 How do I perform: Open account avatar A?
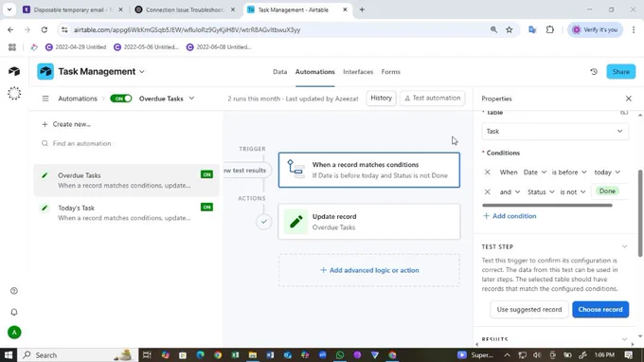point(14,333)
